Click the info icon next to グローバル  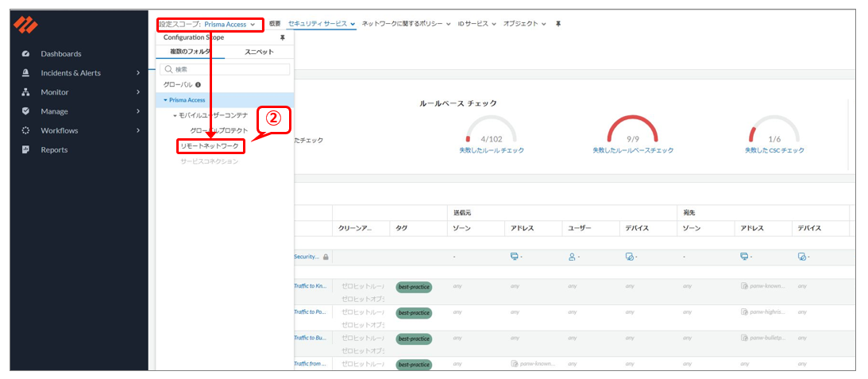[x=198, y=84]
